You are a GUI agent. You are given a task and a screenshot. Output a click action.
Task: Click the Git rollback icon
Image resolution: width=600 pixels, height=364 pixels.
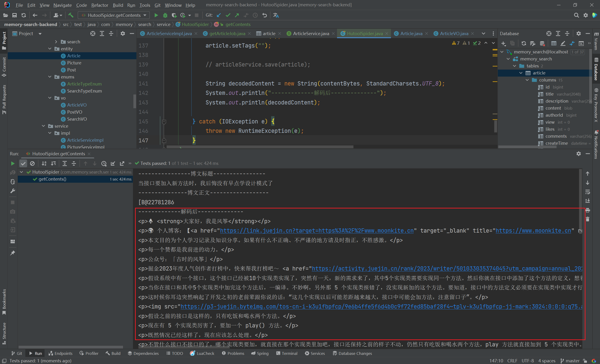tap(264, 15)
